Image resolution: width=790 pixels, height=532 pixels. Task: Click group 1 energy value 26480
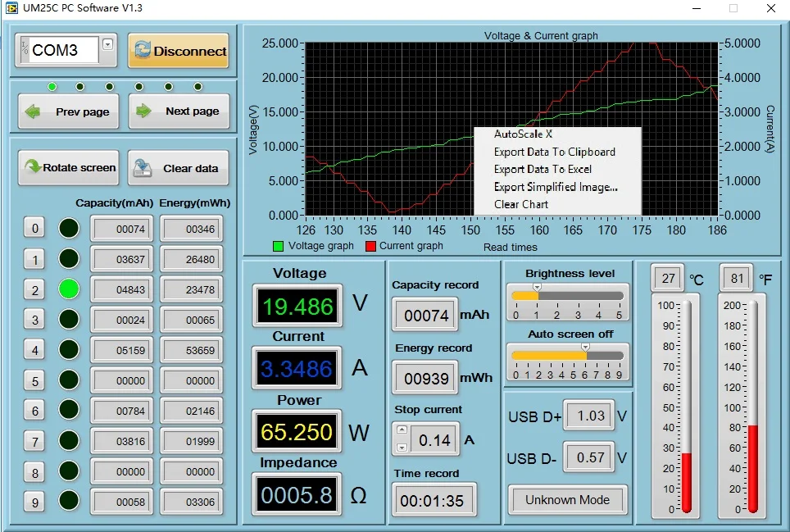click(x=192, y=260)
